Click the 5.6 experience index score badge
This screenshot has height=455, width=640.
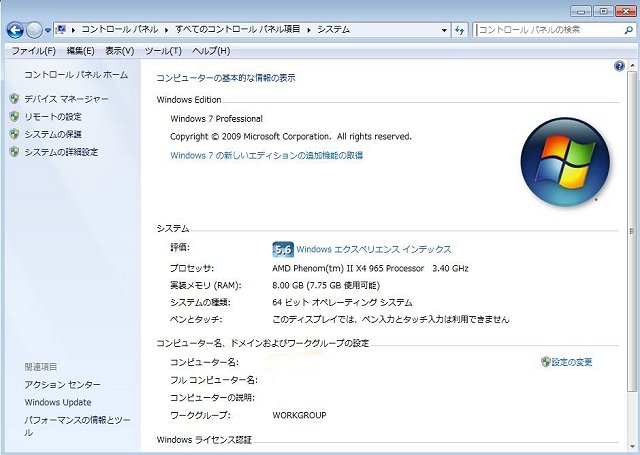[x=283, y=249]
